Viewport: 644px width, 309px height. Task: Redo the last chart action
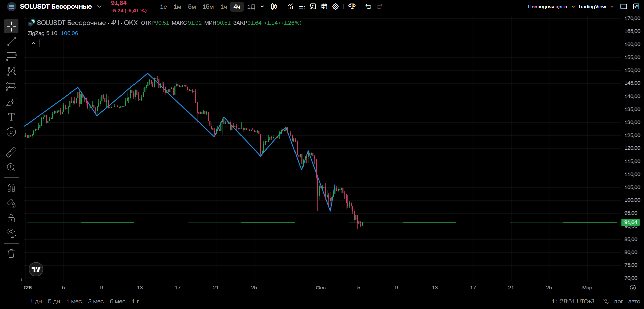point(380,7)
